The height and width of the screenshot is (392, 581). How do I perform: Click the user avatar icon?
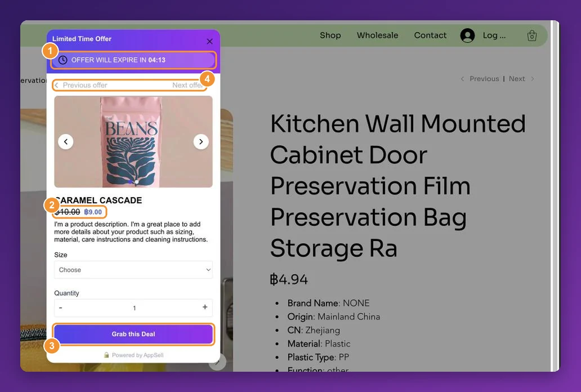(467, 35)
